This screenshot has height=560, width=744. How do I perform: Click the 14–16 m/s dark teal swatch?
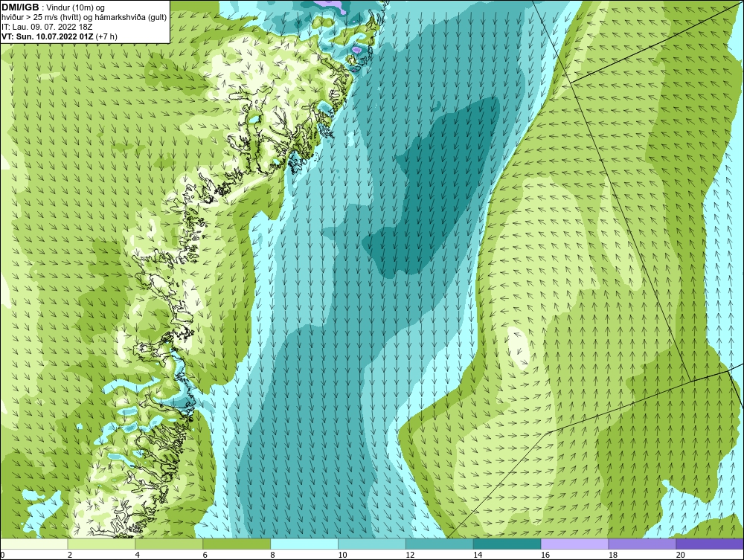pyautogui.click(x=507, y=544)
